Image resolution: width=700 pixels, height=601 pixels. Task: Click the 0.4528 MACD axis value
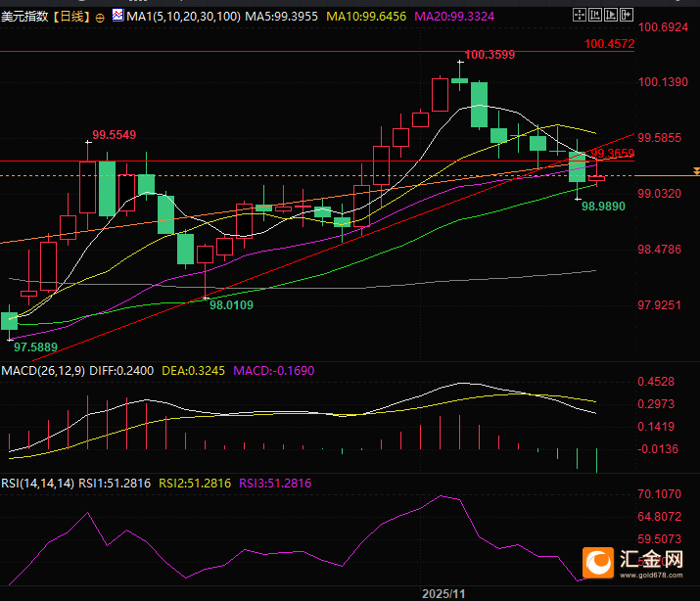tap(656, 382)
